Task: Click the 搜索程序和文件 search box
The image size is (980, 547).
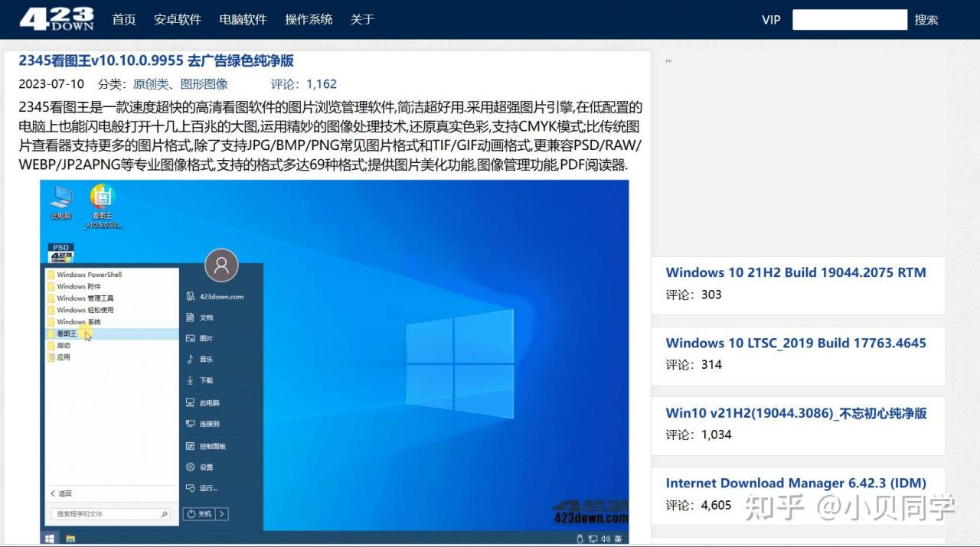Action: click(x=113, y=514)
